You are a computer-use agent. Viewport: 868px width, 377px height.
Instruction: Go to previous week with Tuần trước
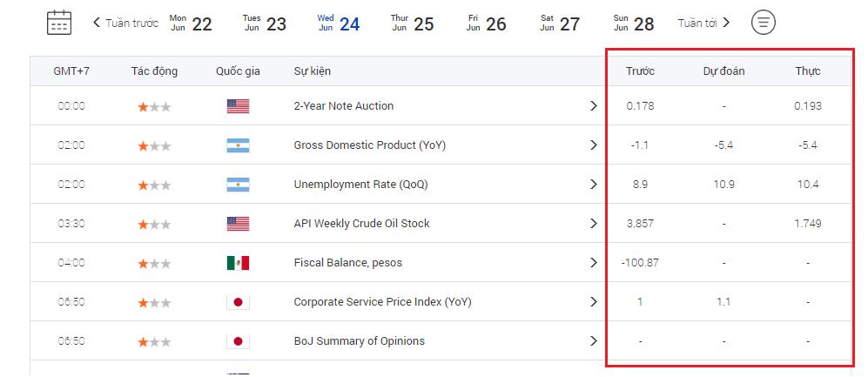point(125,24)
